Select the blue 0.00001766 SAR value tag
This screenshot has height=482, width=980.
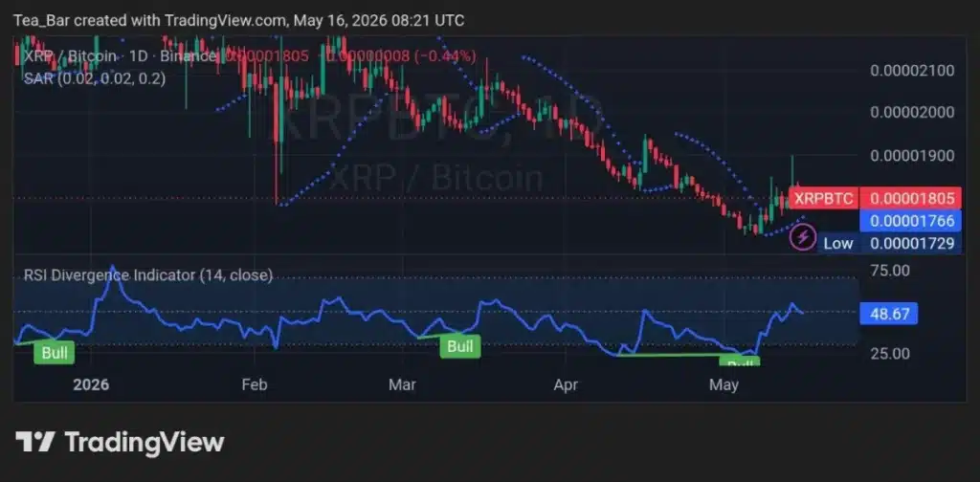pos(912,220)
